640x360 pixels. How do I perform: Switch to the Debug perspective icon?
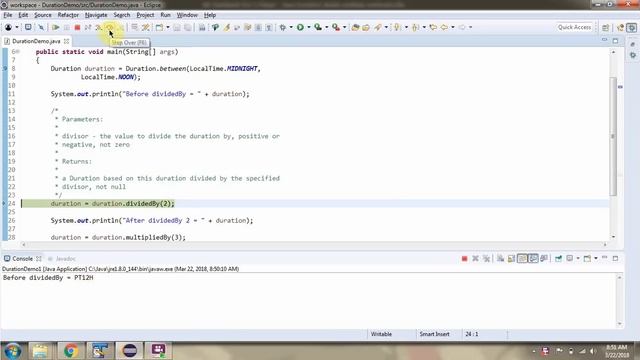coord(631,27)
